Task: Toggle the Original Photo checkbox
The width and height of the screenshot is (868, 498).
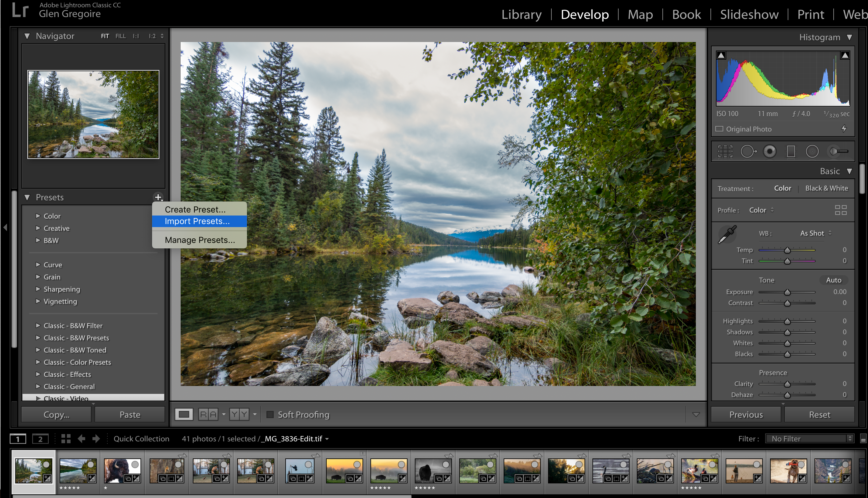Action: pyautogui.click(x=719, y=129)
